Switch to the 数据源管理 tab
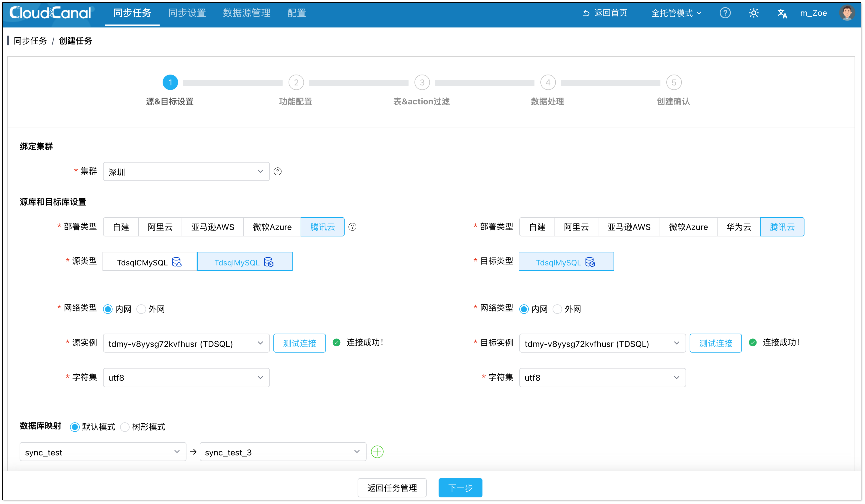865x504 pixels. (x=246, y=13)
